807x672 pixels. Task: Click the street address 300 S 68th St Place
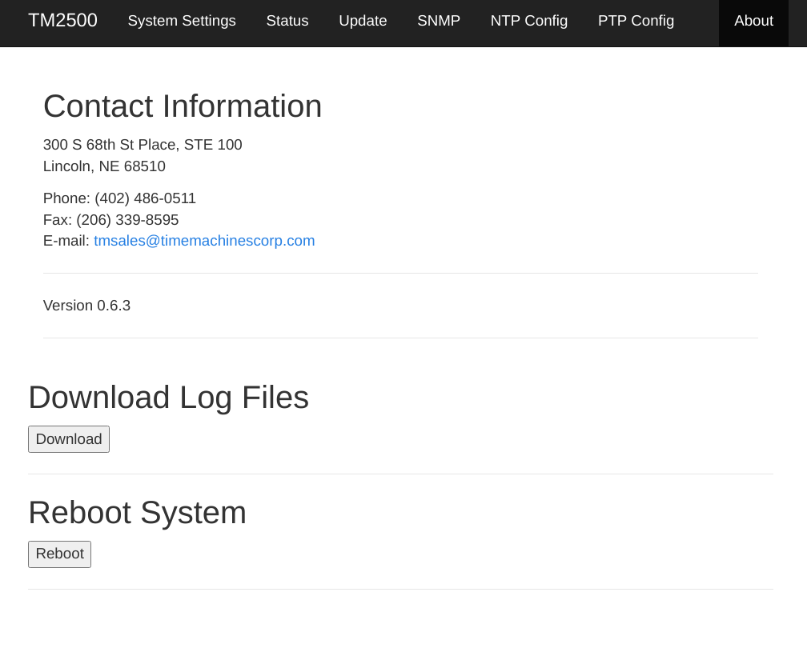click(x=143, y=145)
